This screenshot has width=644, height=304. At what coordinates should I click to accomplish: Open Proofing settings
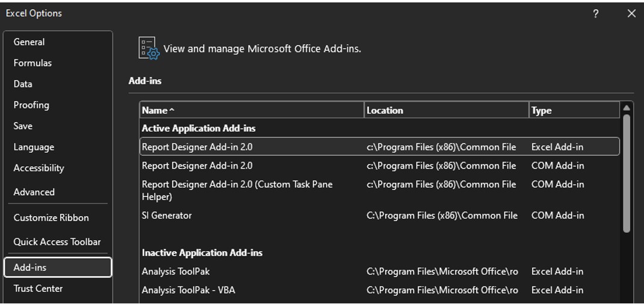[58, 105]
